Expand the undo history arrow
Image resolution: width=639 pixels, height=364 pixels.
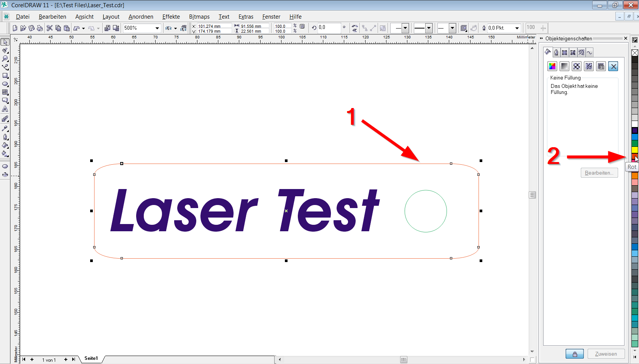click(83, 29)
